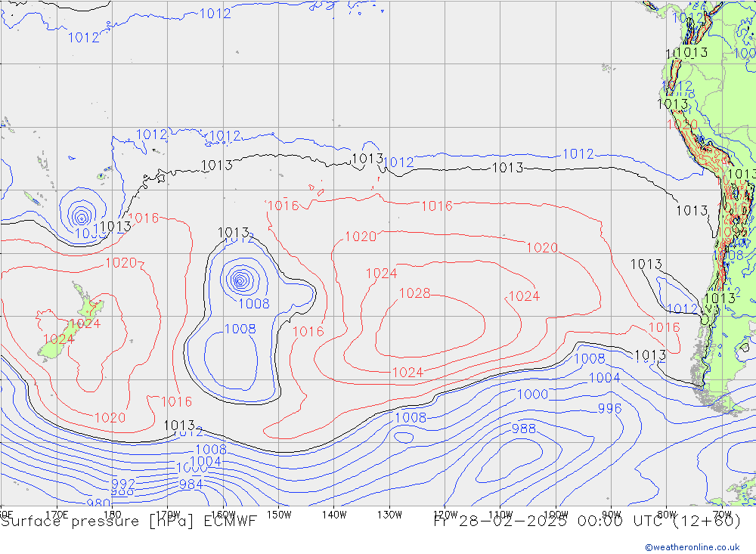Click the 980 isobar label
Viewport: 756px width, 554px height.
coord(98,503)
